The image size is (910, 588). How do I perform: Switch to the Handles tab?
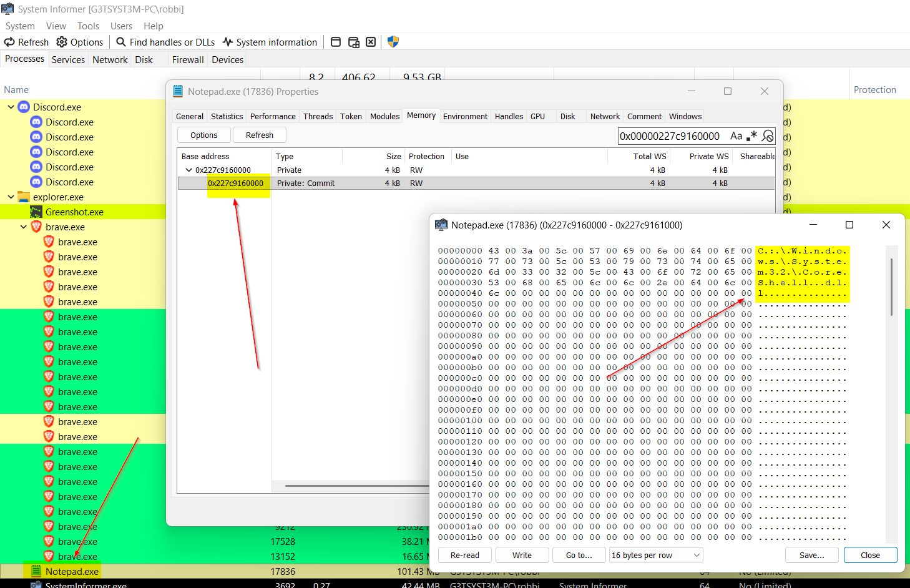509,116
